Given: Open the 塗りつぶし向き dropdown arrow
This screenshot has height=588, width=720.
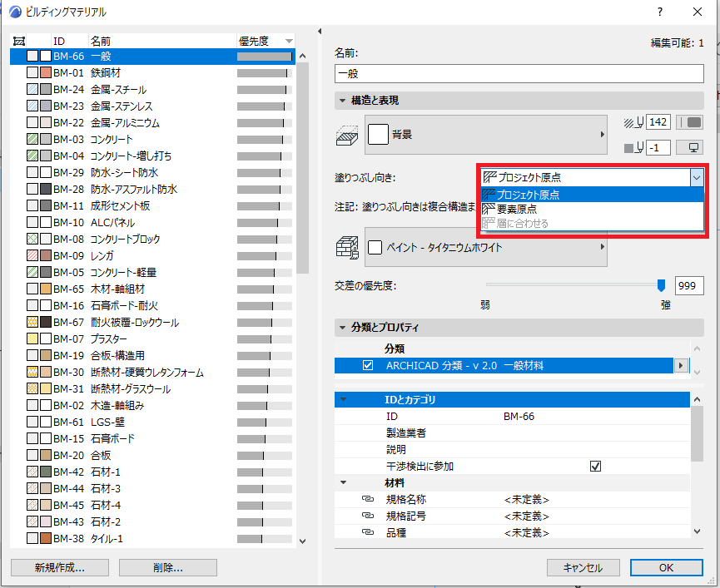Looking at the screenshot, I should [x=697, y=177].
